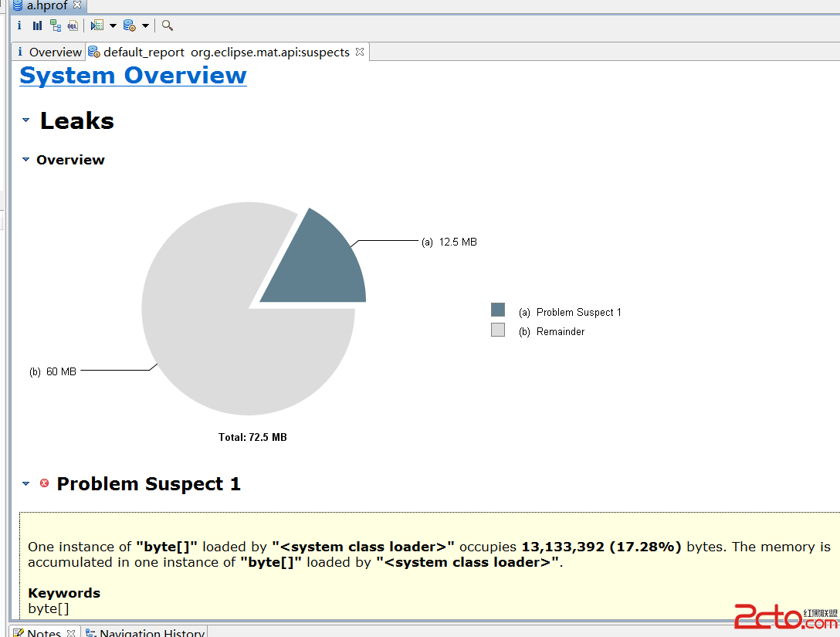Switch to the Notes tab
This screenshot has height=637, width=840.
45,632
